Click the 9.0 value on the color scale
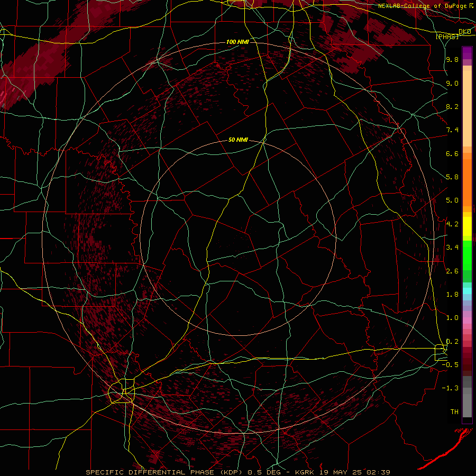Image resolution: width=476 pixels, height=476 pixels. 452,84
